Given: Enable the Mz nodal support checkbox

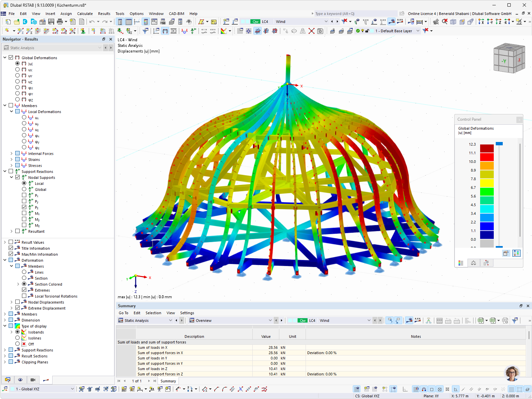Looking at the screenshot, I should click(24, 225).
